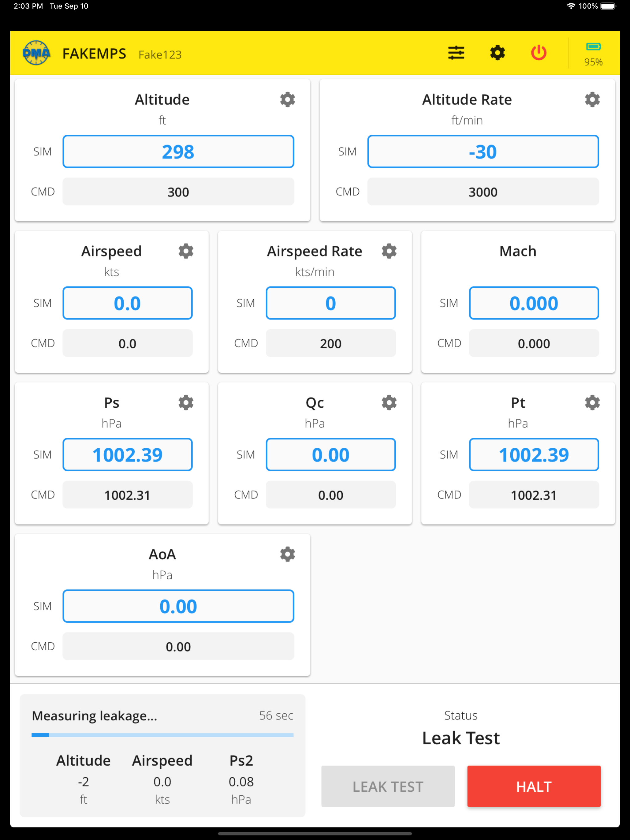Image resolution: width=630 pixels, height=840 pixels.
Task: Tap the red power icon
Action: point(538,53)
